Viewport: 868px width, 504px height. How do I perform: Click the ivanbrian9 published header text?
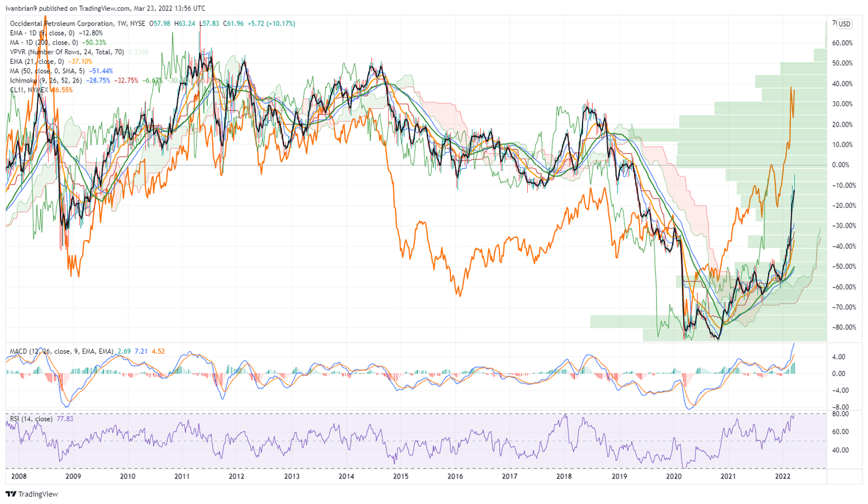click(106, 8)
